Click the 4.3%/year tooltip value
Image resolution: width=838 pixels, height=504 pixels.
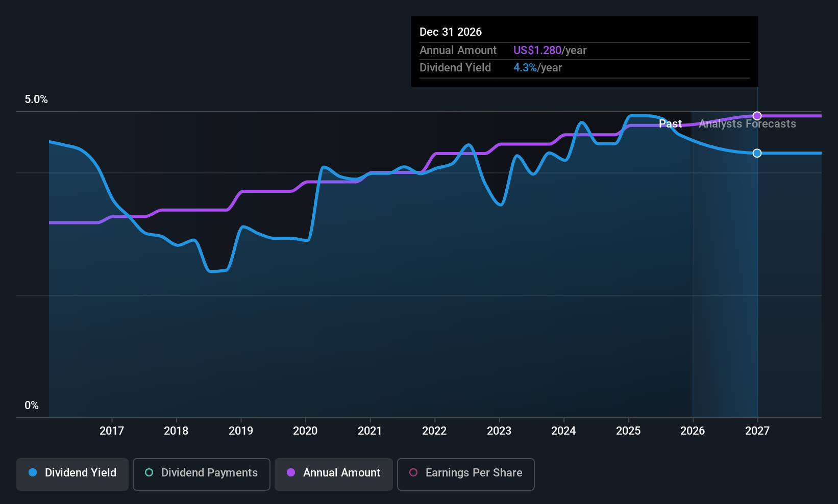click(x=537, y=67)
